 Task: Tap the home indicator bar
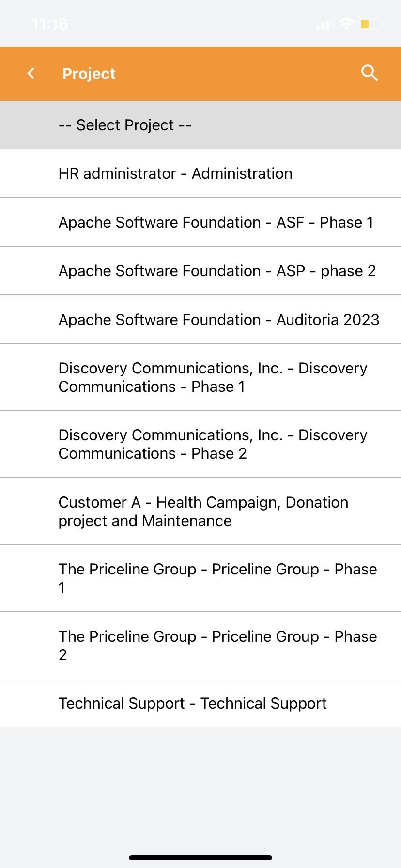(200, 858)
